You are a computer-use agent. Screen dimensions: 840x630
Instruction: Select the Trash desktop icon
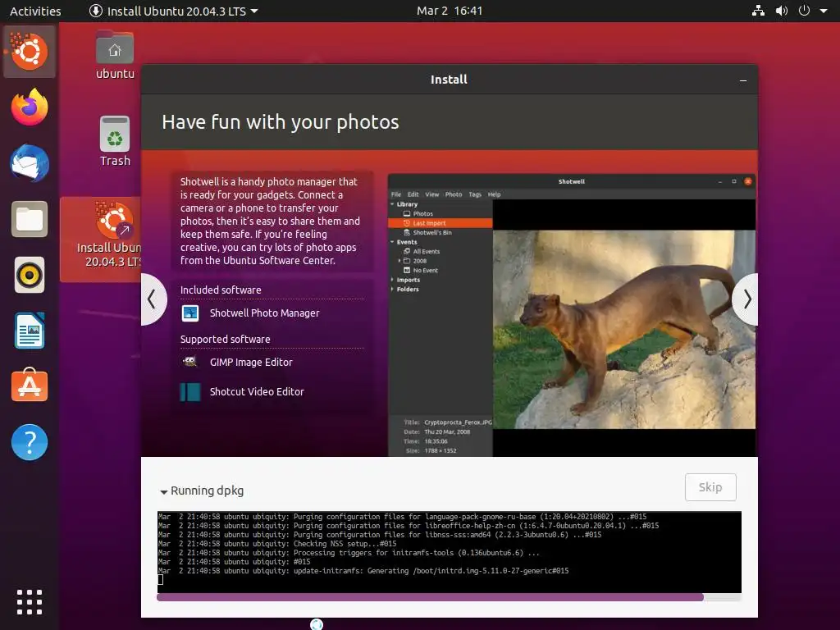click(115, 141)
